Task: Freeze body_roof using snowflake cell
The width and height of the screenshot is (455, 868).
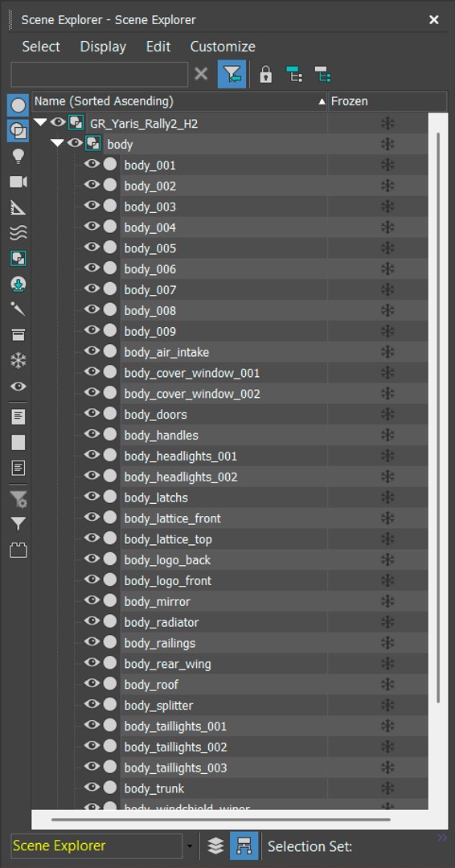Action: [x=387, y=684]
